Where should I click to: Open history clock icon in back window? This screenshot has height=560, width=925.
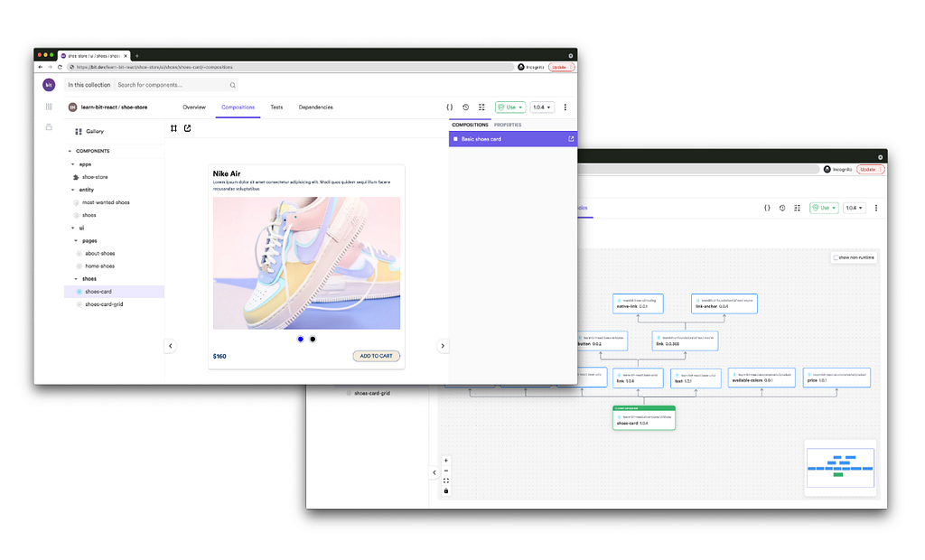pyautogui.click(x=782, y=208)
